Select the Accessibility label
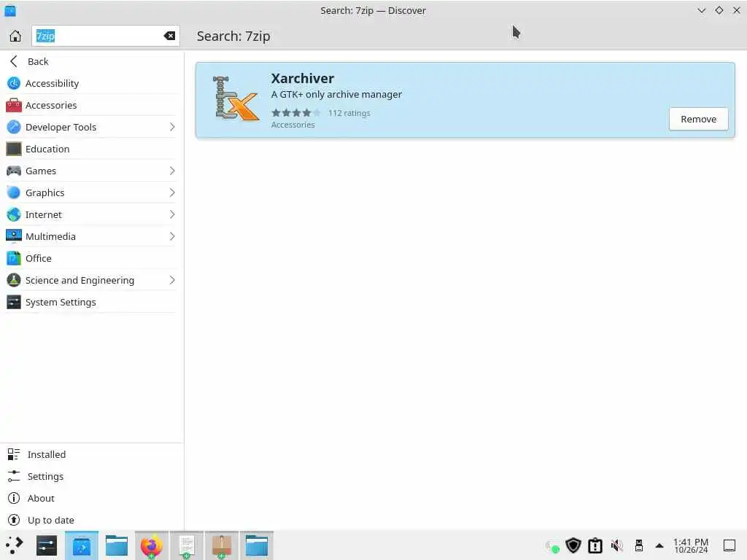 52,83
